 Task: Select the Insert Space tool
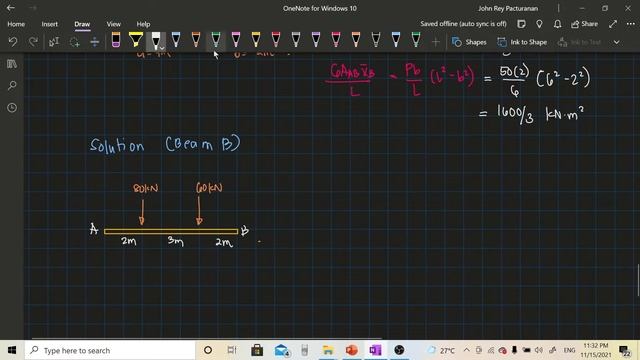[x=94, y=42]
